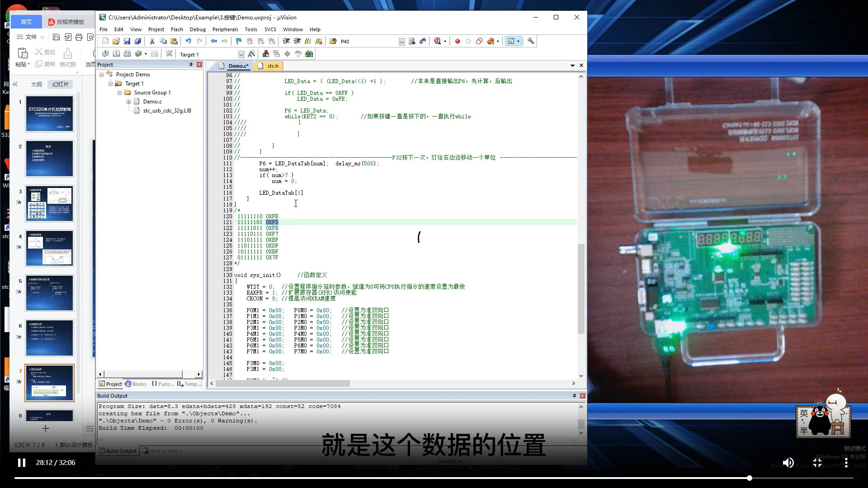
Task: Click the editor vertical scrollbar thumb
Action: point(581,289)
